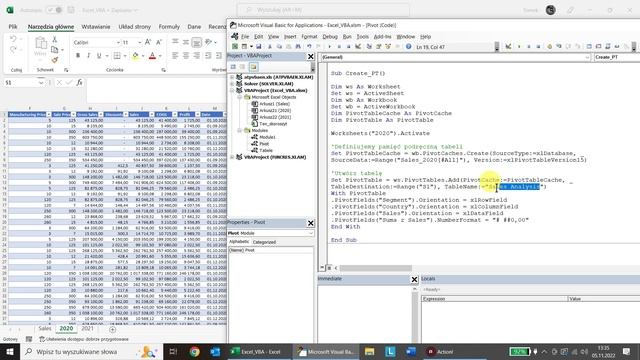Switch to the Categorized tab in Properties
The width and height of the screenshot is (640, 360).
point(264,242)
